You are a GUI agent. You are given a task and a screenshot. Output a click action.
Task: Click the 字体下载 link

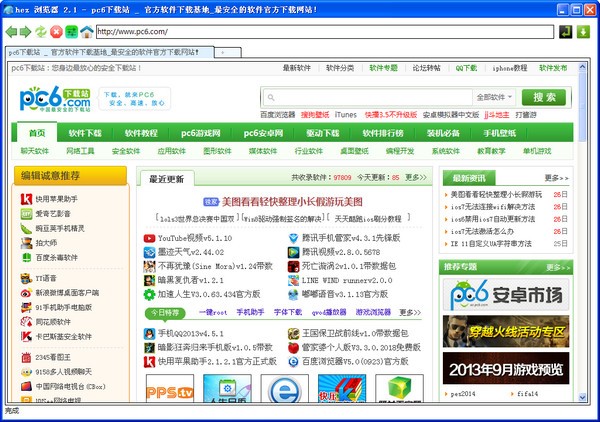(288, 313)
